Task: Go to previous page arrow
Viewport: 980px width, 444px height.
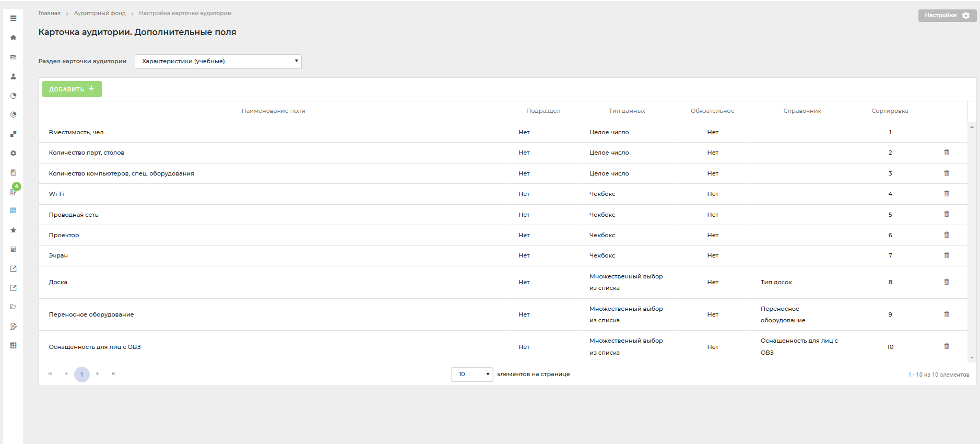Action: [66, 373]
